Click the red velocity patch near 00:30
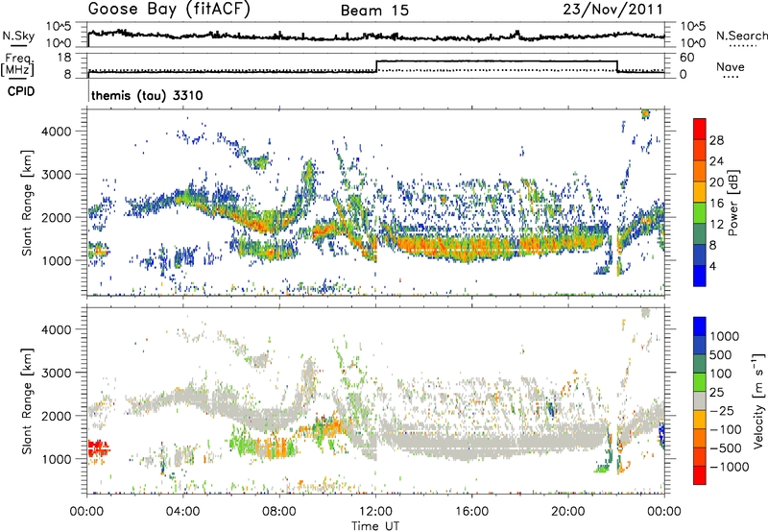The height and width of the screenshot is (532, 768). tap(100, 448)
